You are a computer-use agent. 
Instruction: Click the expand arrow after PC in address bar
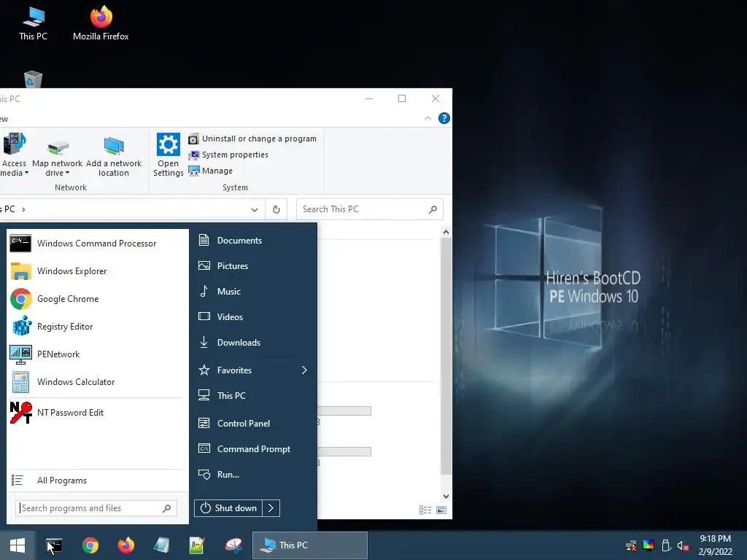coord(23,209)
